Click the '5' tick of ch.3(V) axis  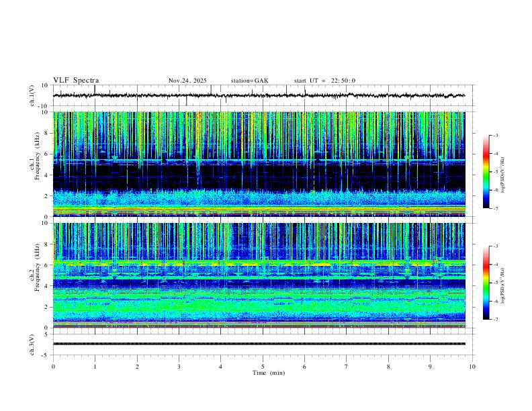(47, 334)
